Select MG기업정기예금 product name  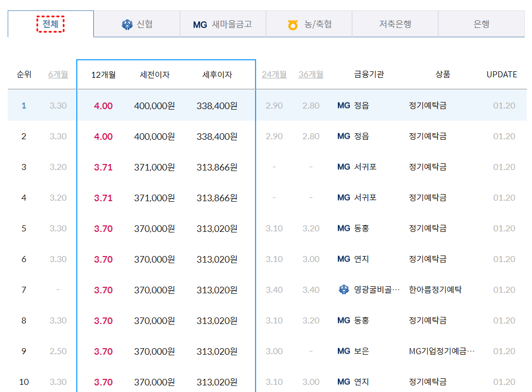(442, 351)
